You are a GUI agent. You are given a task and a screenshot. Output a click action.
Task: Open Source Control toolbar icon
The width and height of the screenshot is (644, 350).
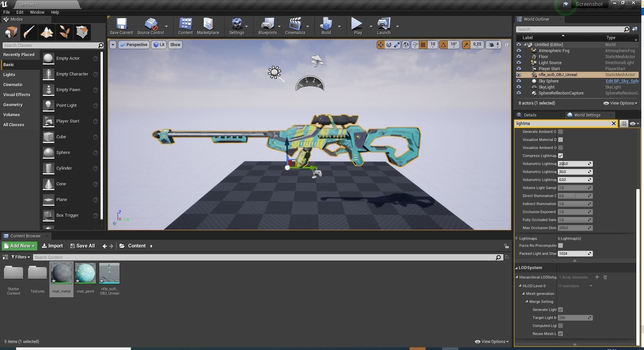coord(150,26)
